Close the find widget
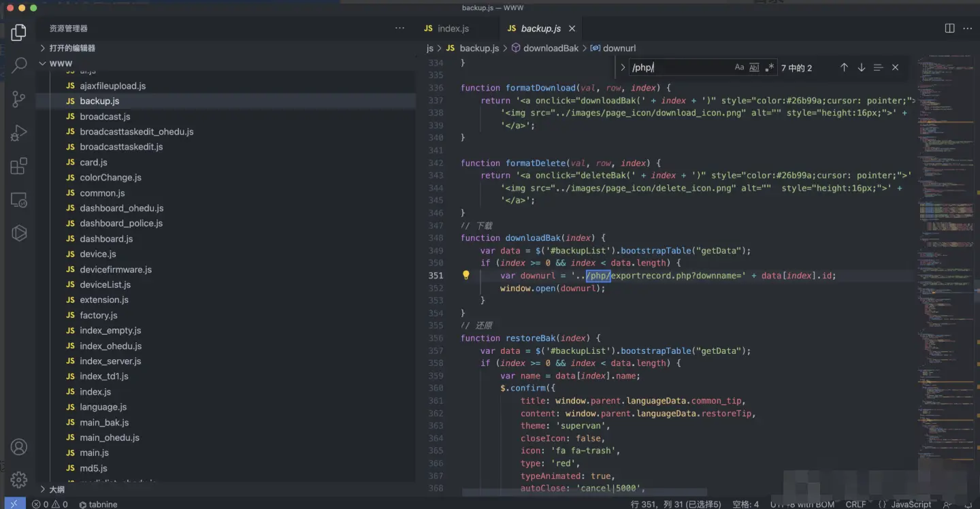The width and height of the screenshot is (980, 509). click(895, 67)
